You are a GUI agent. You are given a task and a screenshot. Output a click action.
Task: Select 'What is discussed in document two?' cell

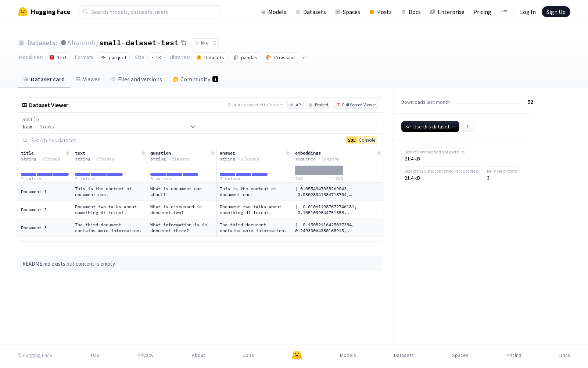(x=182, y=210)
